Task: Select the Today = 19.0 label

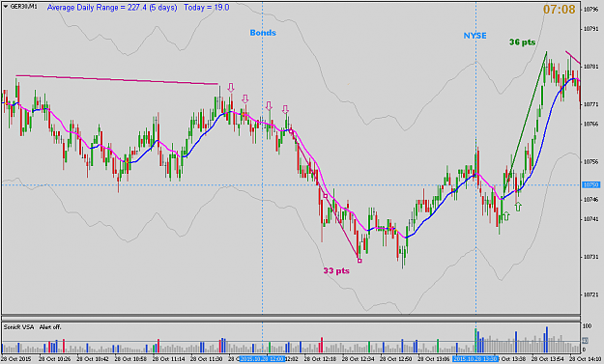Action: pos(207,8)
